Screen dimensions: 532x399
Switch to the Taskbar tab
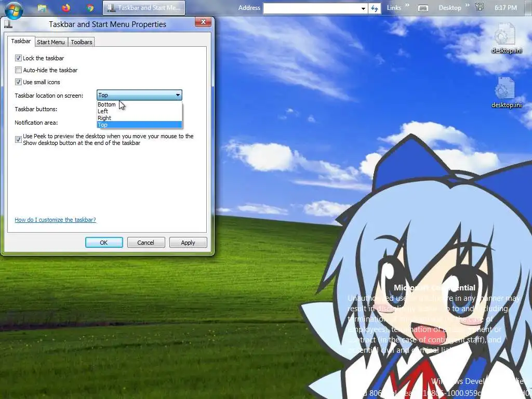pyautogui.click(x=21, y=41)
